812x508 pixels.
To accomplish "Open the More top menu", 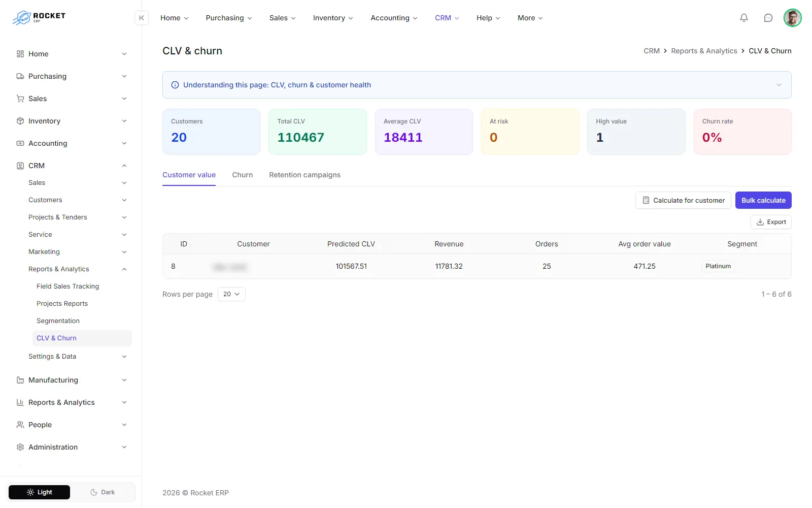I will tap(530, 18).
